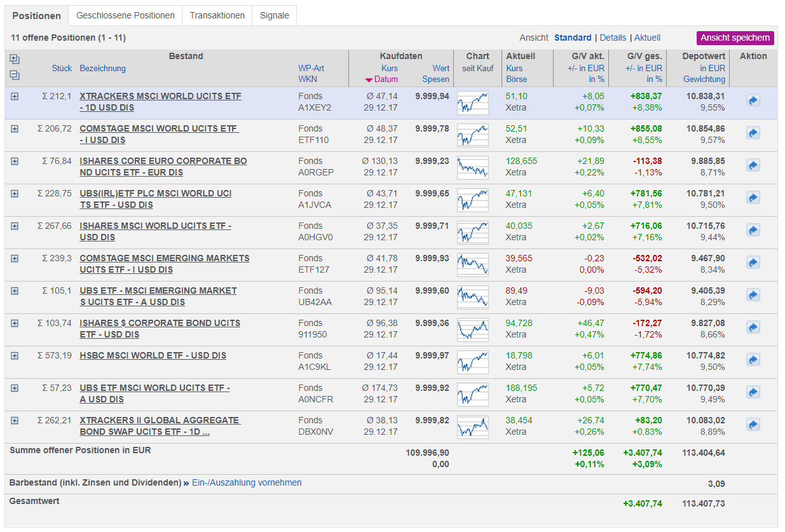Collapse all positions with header minus icon
The width and height of the screenshot is (785, 532).
(15, 75)
